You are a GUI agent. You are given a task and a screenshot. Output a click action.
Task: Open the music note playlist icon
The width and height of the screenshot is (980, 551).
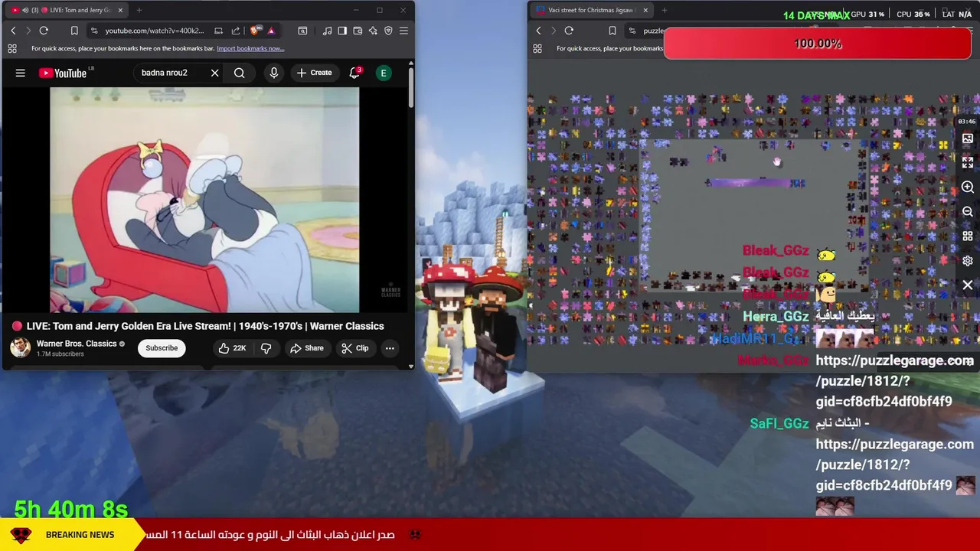[328, 31]
